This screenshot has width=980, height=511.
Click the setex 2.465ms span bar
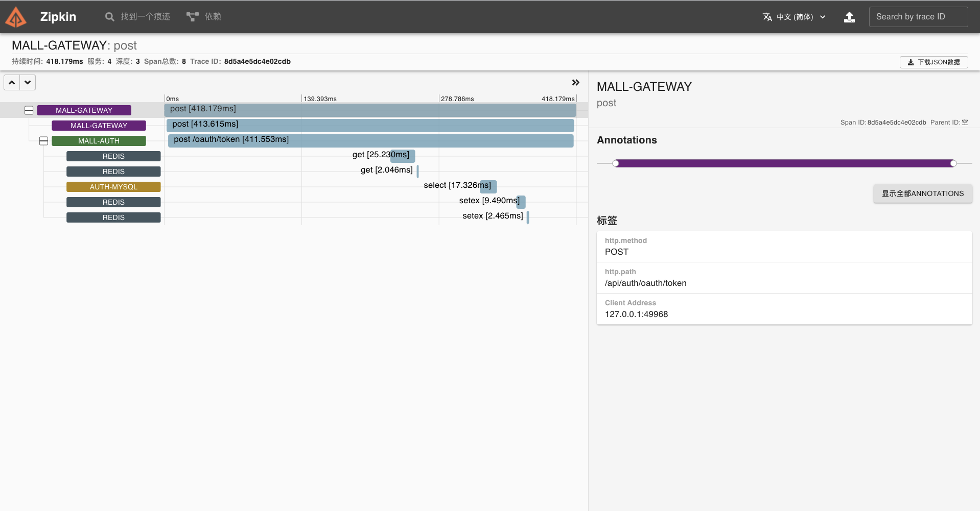tap(528, 217)
